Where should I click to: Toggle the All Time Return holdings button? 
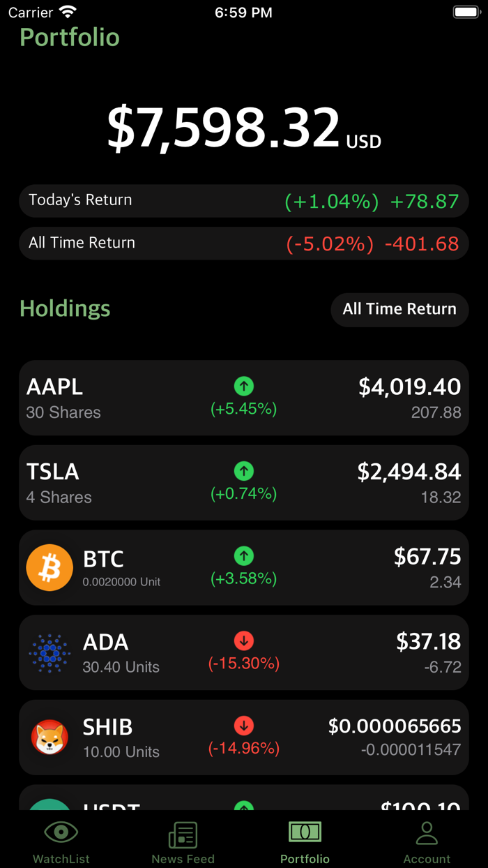click(399, 309)
